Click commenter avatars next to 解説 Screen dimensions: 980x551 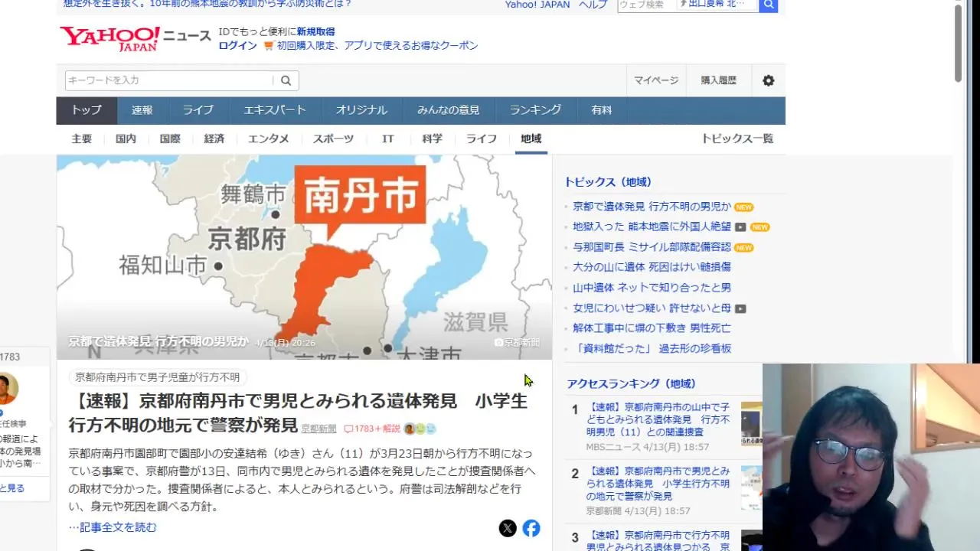420,429
